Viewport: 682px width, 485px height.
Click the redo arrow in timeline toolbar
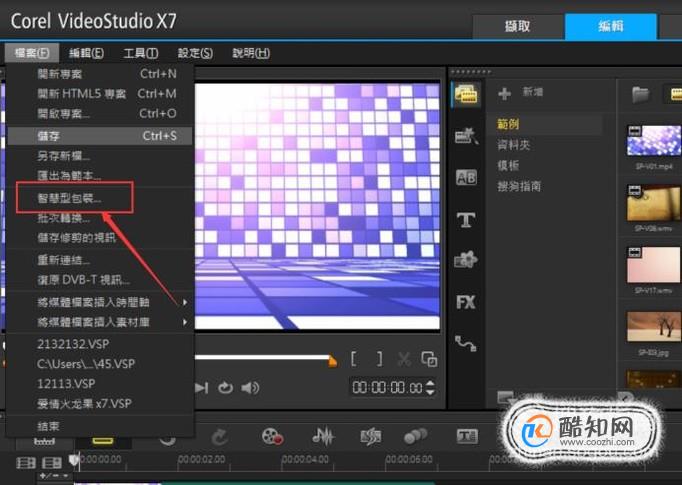pos(220,437)
